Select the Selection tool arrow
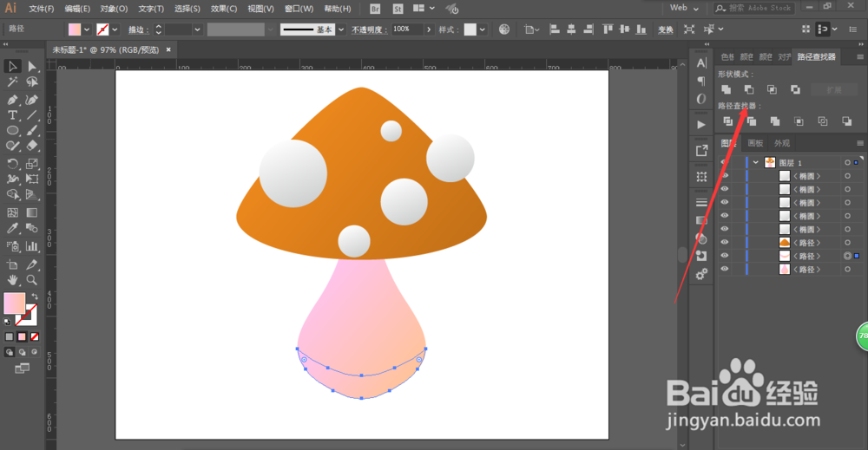The width and height of the screenshot is (868, 450). pos(12,67)
